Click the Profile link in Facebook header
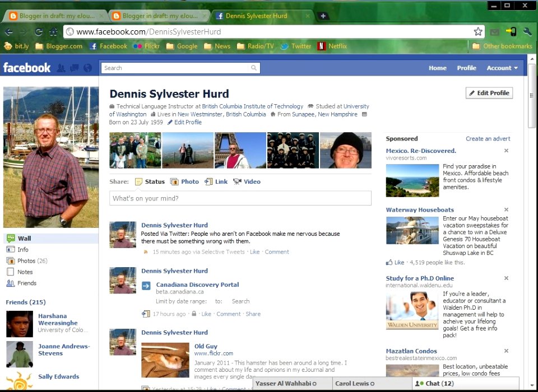Viewport: 538px width, 392px height. tap(467, 68)
